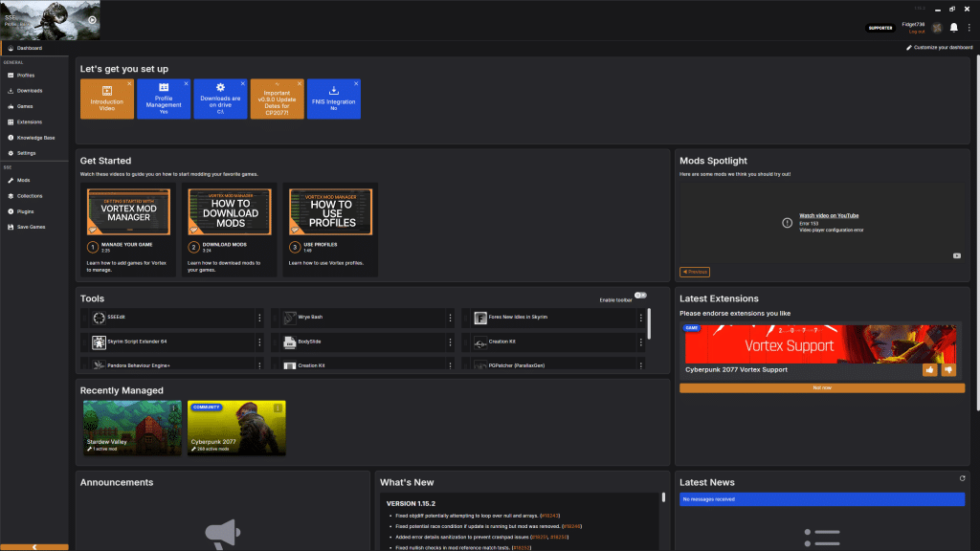Open options menu for Wrye Bash tool
This screenshot has width=980, height=551.
[x=450, y=318]
